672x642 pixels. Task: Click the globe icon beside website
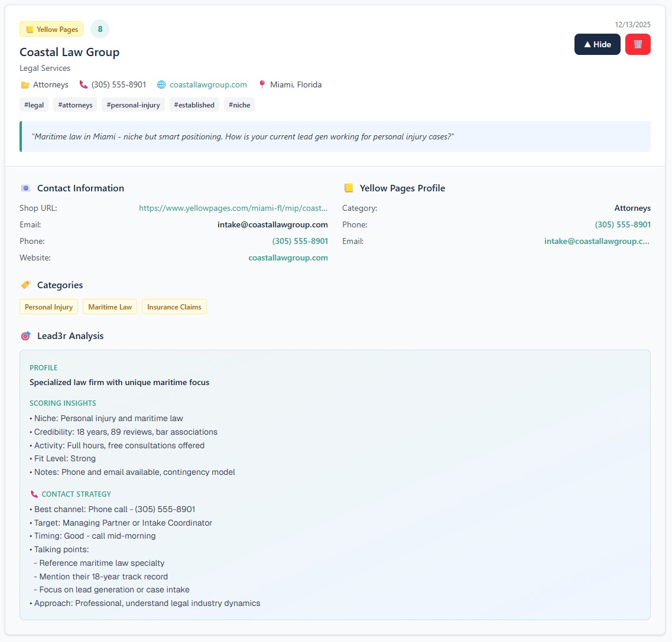tap(161, 84)
